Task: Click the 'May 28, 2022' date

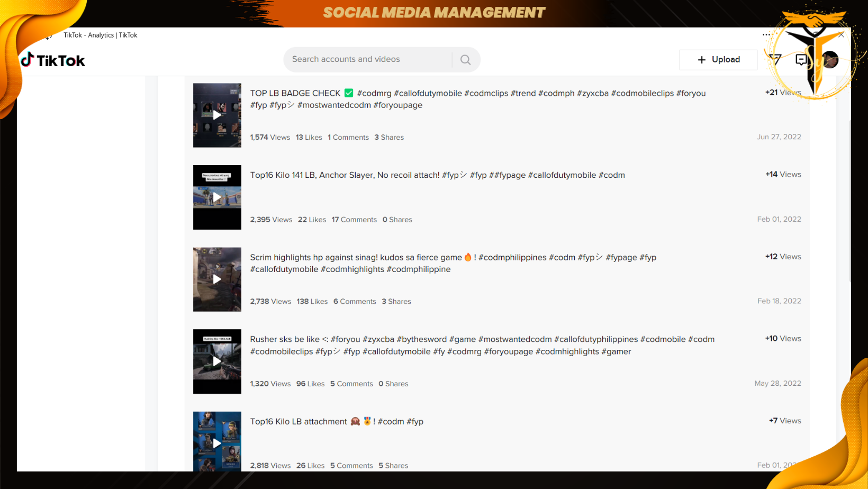Action: [778, 384]
